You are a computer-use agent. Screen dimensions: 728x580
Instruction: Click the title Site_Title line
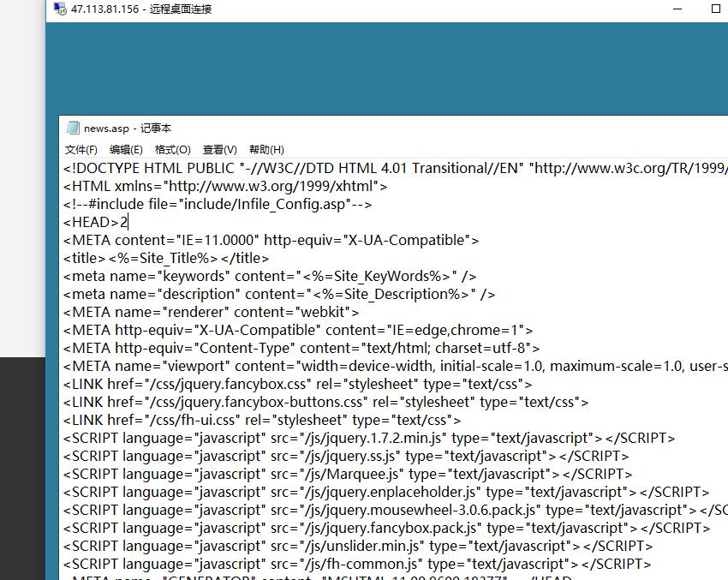[x=166, y=258]
